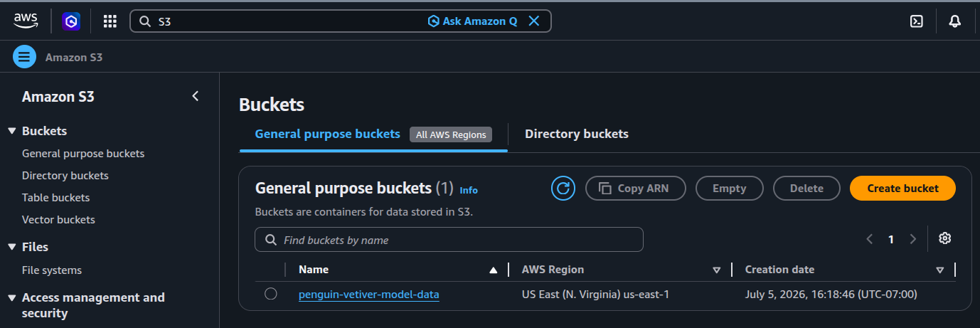Sort by Creation date column arrow
This screenshot has height=328, width=980.
[939, 270]
